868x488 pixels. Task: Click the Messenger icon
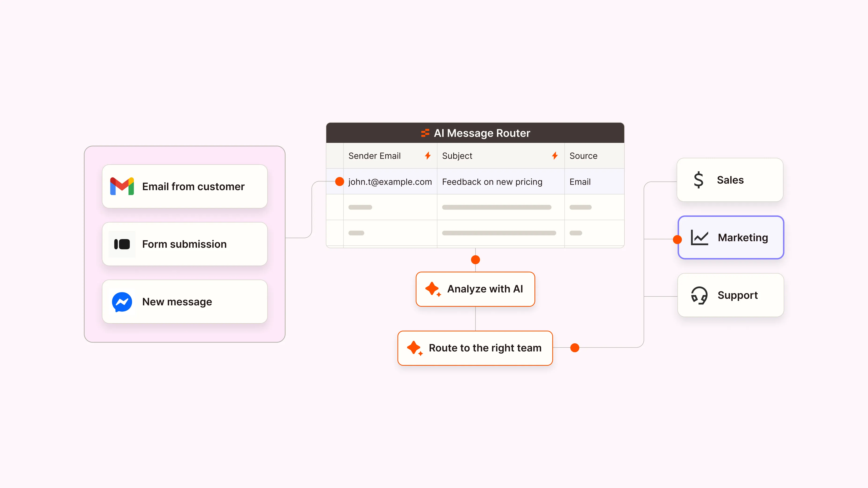click(122, 302)
